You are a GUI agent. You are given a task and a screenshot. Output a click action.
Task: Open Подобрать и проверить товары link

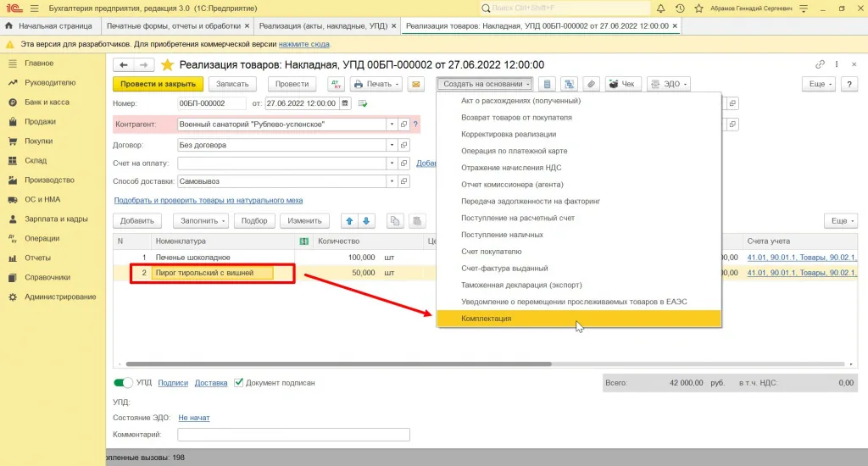[x=209, y=200]
